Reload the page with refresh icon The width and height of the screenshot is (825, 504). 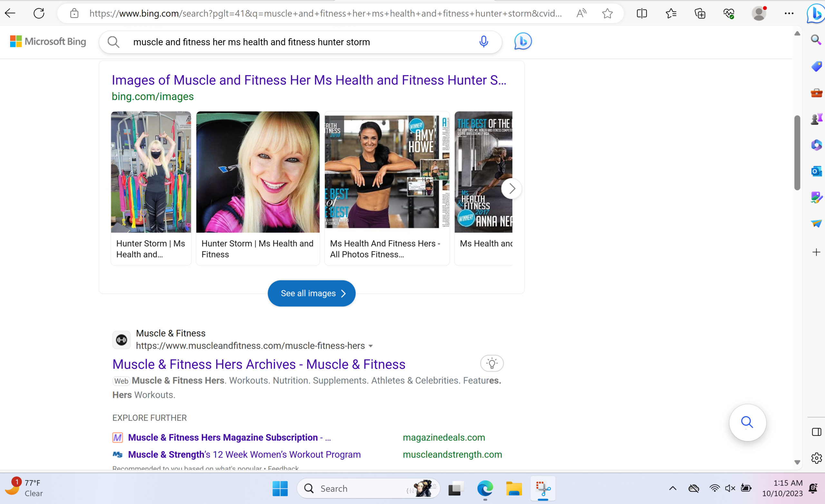point(39,14)
